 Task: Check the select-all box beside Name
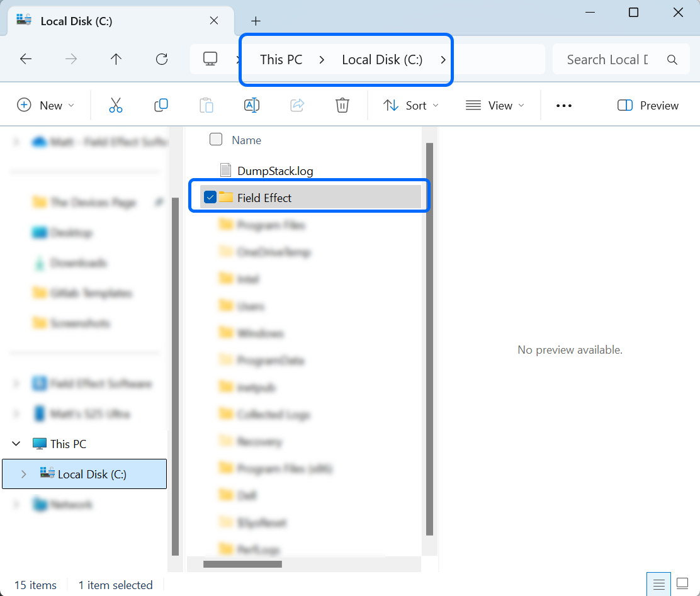pos(216,139)
